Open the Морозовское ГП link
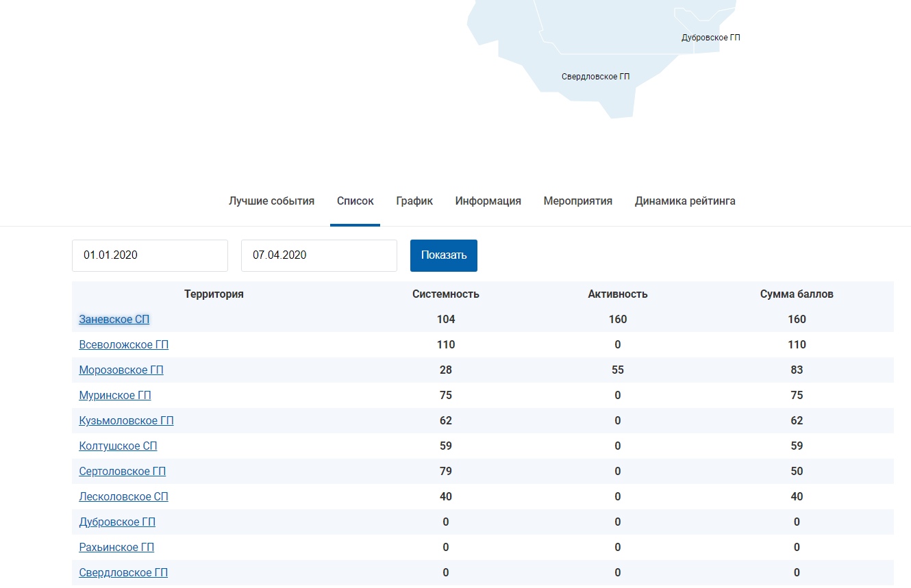This screenshot has width=911, height=588. [x=121, y=370]
